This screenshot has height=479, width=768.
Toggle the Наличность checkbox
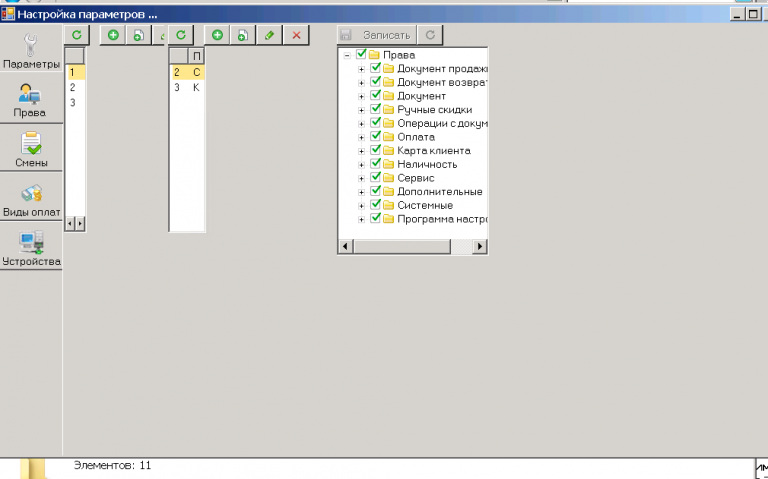(x=375, y=163)
